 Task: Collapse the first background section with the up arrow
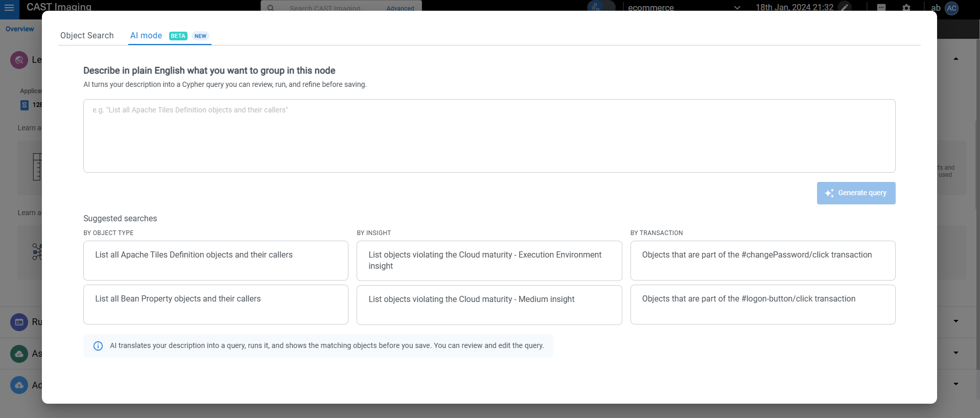pyautogui.click(x=955, y=59)
